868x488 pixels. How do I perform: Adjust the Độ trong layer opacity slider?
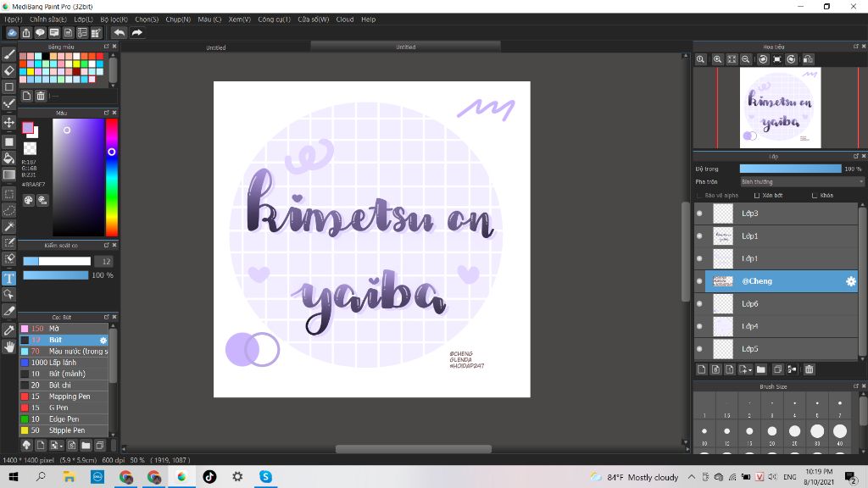point(791,169)
